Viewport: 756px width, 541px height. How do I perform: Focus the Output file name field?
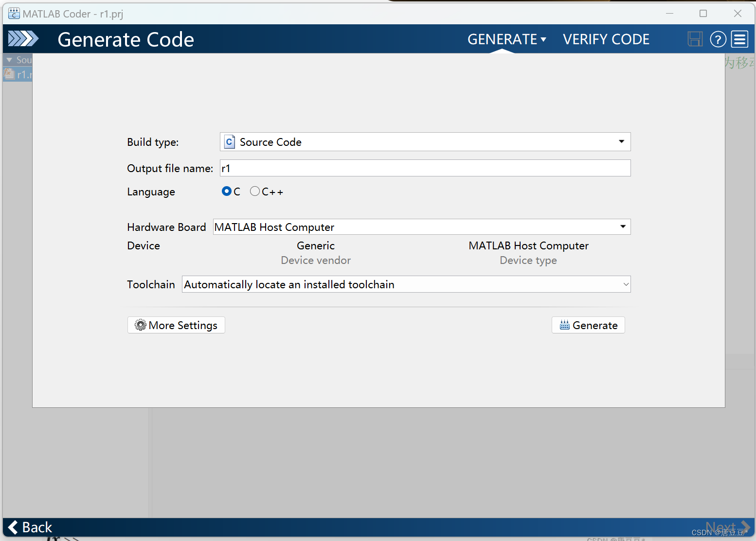click(x=425, y=168)
